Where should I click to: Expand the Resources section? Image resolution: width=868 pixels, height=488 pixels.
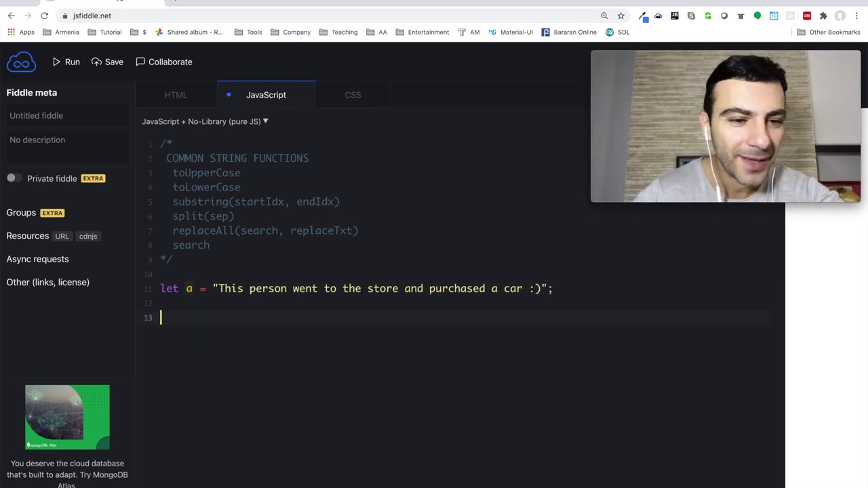tap(28, 236)
